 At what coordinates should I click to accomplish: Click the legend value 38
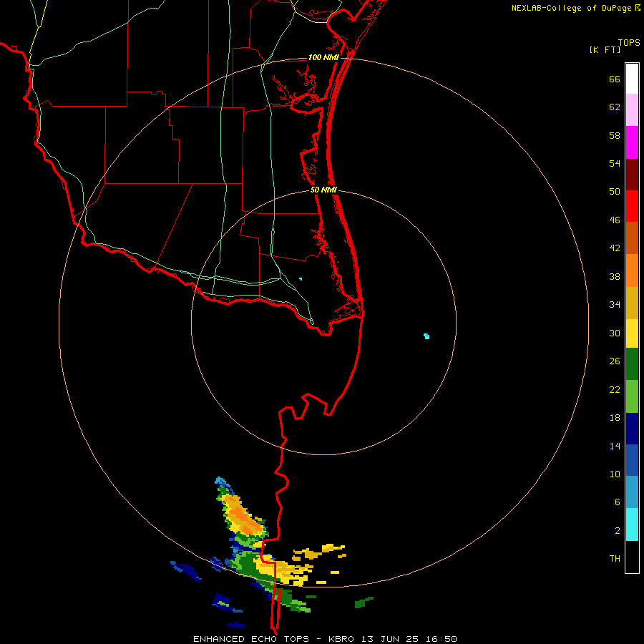[615, 276]
